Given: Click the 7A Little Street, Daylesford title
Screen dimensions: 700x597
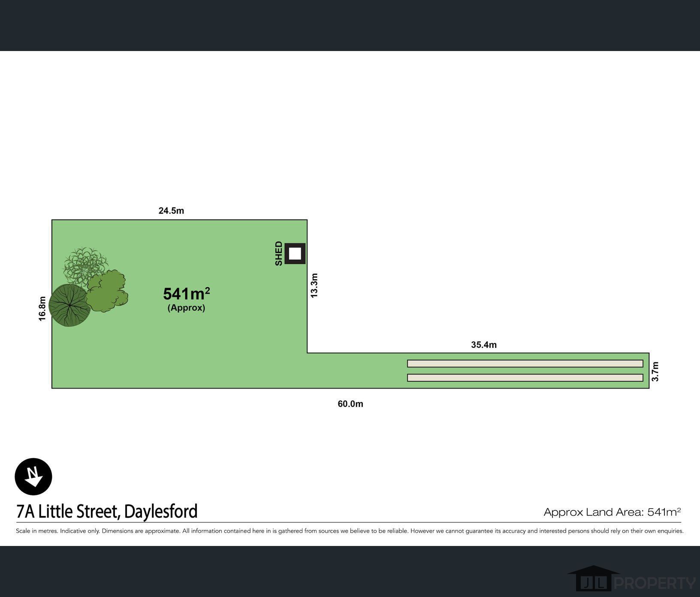Looking at the screenshot, I should point(107,511).
